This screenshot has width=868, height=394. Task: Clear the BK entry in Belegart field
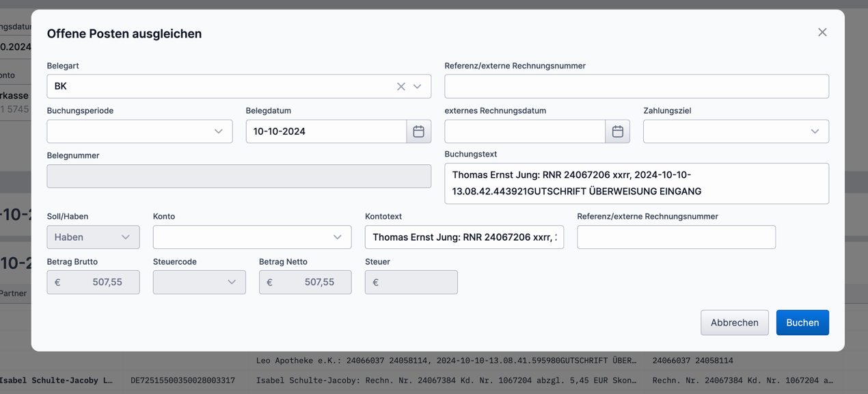(x=401, y=86)
